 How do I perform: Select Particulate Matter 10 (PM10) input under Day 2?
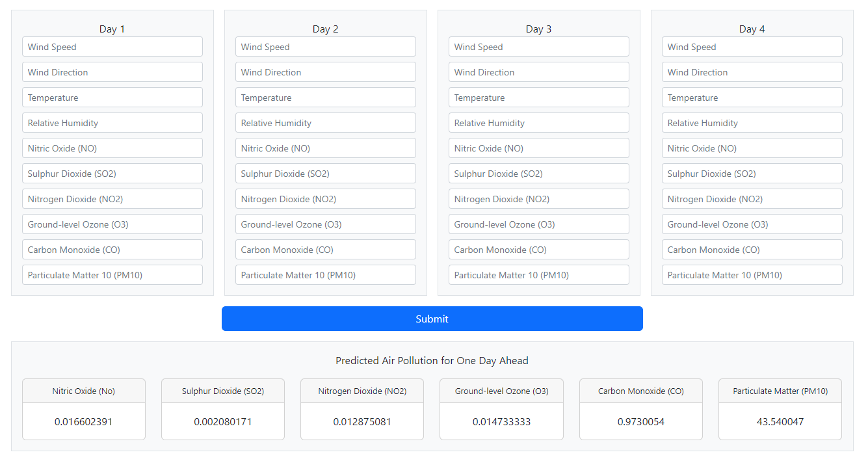(x=325, y=274)
